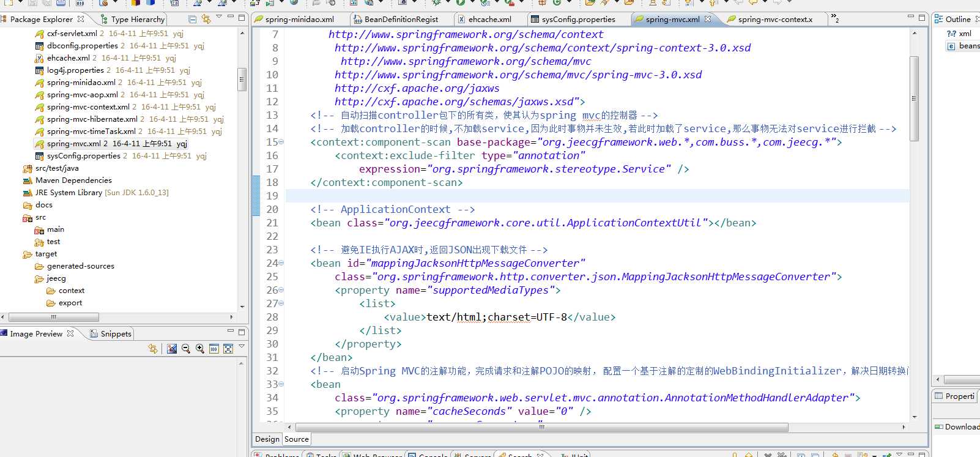This screenshot has width=980, height=457.
Task: Select sysConfig.properties in Package Explorer
Action: [84, 156]
